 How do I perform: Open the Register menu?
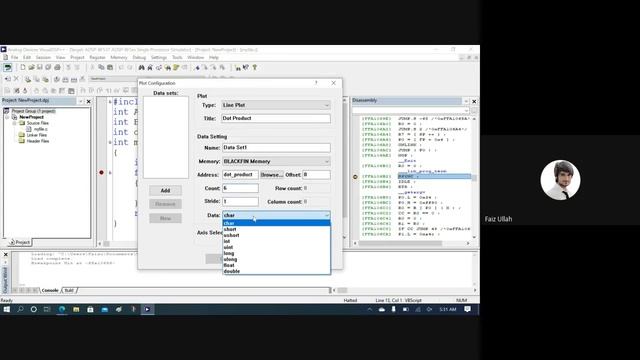pyautogui.click(x=97, y=58)
